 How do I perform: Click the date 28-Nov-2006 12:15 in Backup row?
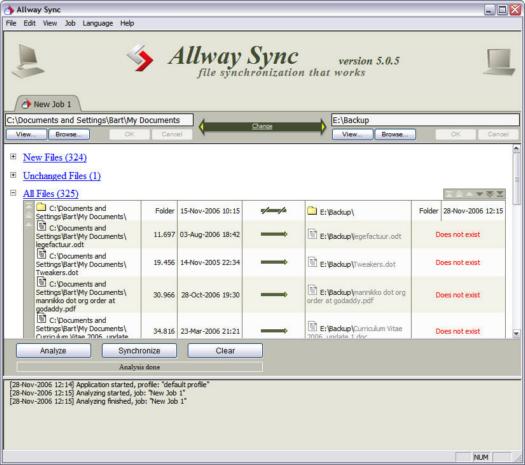click(473, 211)
